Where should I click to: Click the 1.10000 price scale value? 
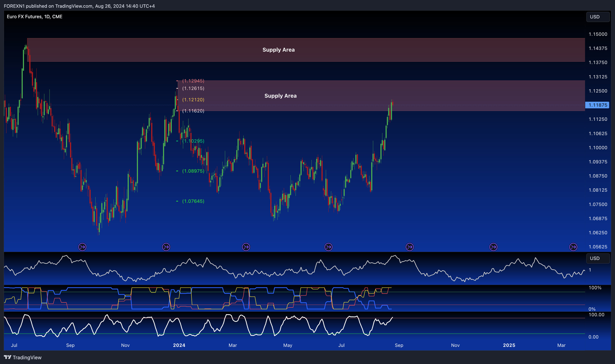[x=598, y=148]
